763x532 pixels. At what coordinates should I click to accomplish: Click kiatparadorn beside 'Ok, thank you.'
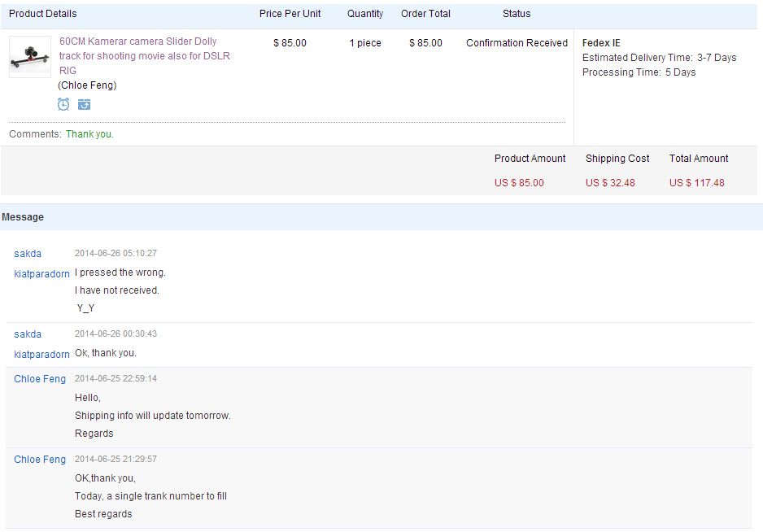coord(41,355)
